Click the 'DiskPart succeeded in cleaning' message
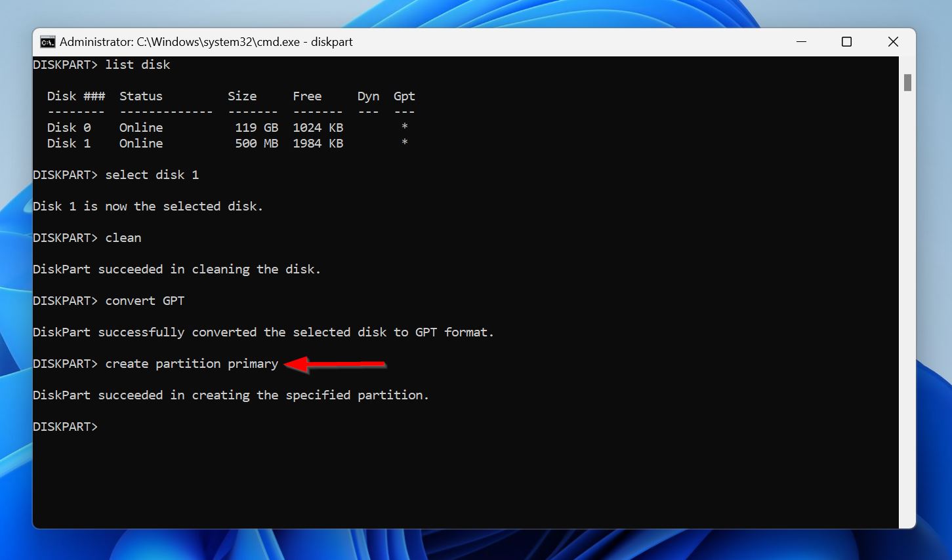This screenshot has height=560, width=952. click(x=176, y=269)
